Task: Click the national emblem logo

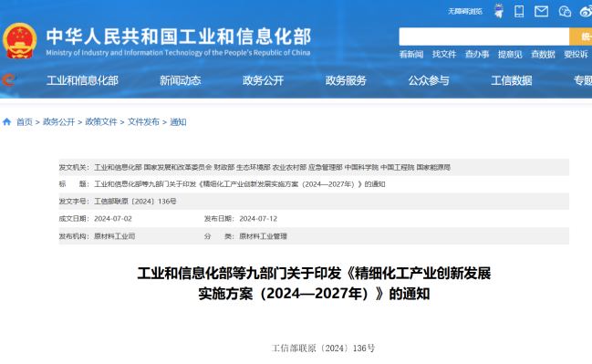Action: [x=20, y=41]
